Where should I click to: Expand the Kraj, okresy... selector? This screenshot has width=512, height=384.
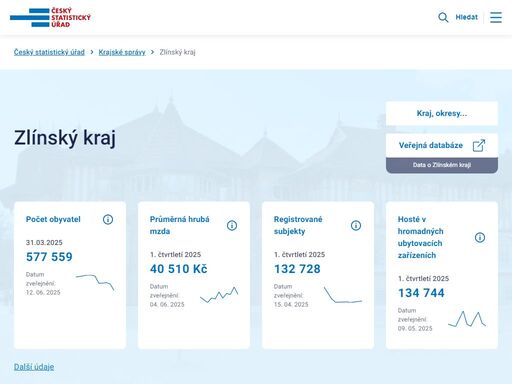pyautogui.click(x=442, y=113)
